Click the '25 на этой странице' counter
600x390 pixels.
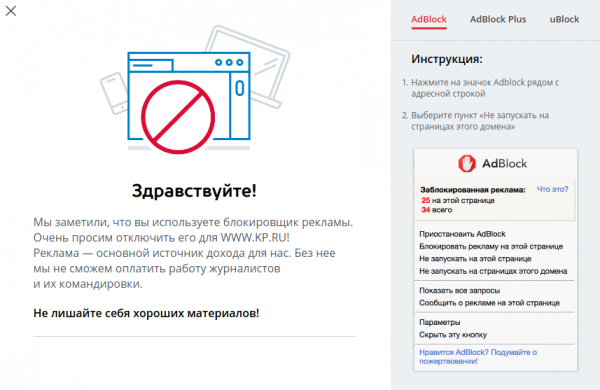click(x=458, y=200)
